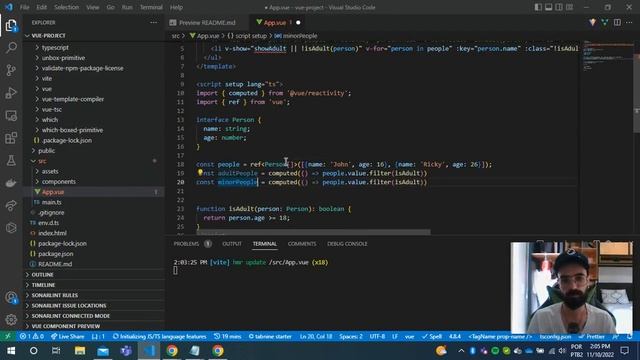Select end of line sequence LF
The width and height of the screenshot is (640, 360).
tap(395, 337)
